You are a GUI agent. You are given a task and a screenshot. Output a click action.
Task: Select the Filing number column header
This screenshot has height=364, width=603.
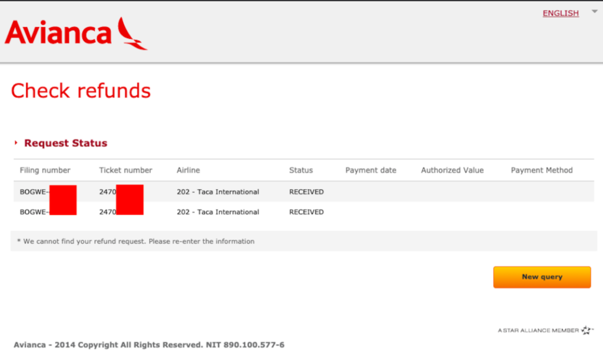coord(45,170)
